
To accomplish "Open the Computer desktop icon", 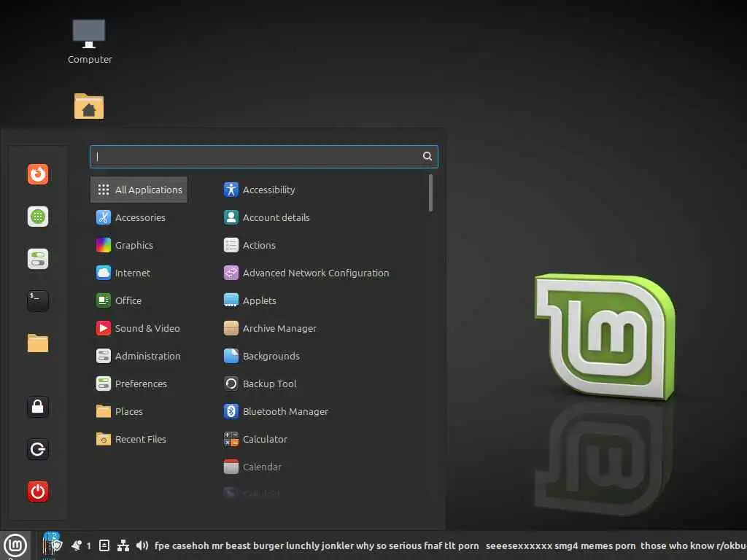I will coord(90,42).
